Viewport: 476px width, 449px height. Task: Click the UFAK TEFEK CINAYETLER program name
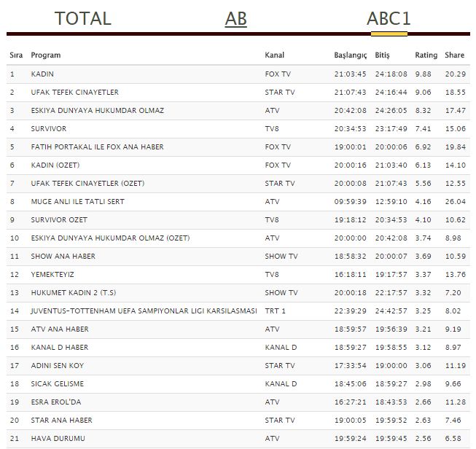pos(74,93)
